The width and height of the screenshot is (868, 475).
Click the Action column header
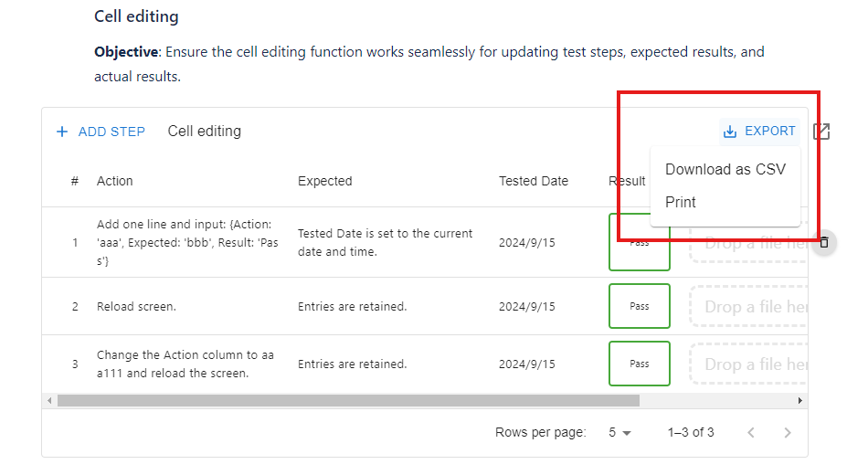click(115, 181)
